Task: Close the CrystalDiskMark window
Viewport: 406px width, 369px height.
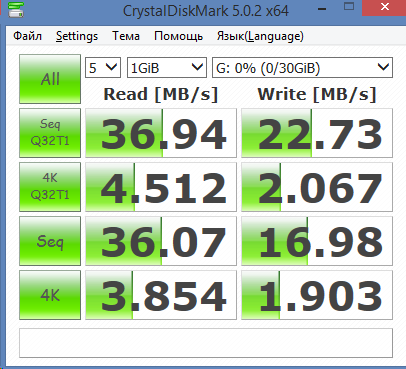Action: click(x=384, y=7)
